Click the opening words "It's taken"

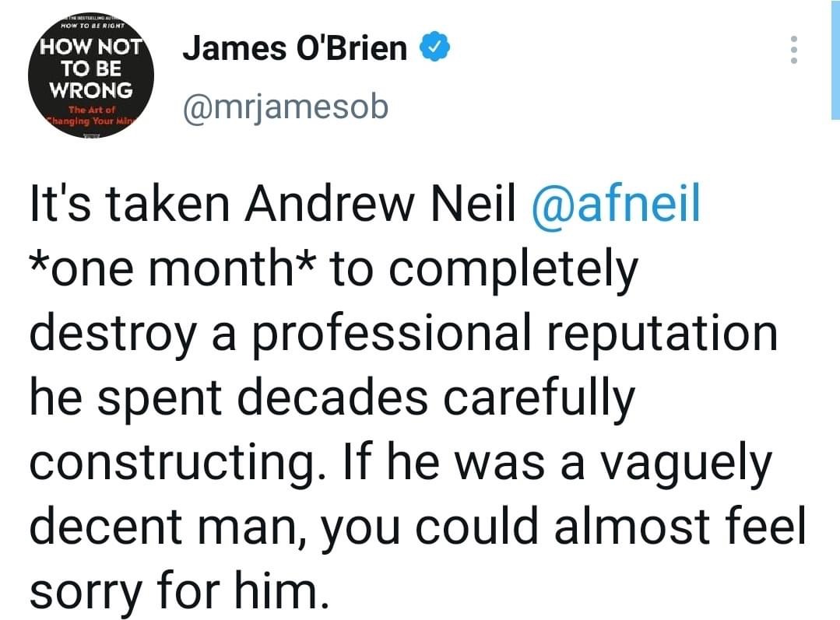[130, 204]
